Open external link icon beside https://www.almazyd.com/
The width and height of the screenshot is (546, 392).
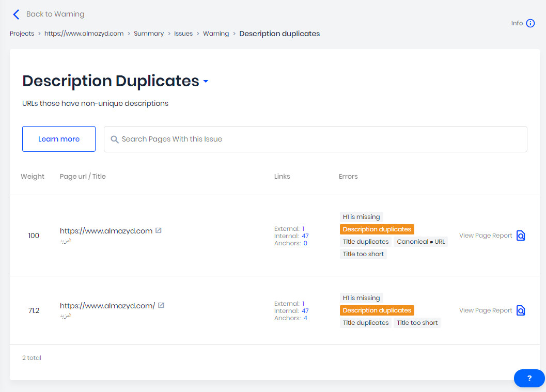pos(161,305)
